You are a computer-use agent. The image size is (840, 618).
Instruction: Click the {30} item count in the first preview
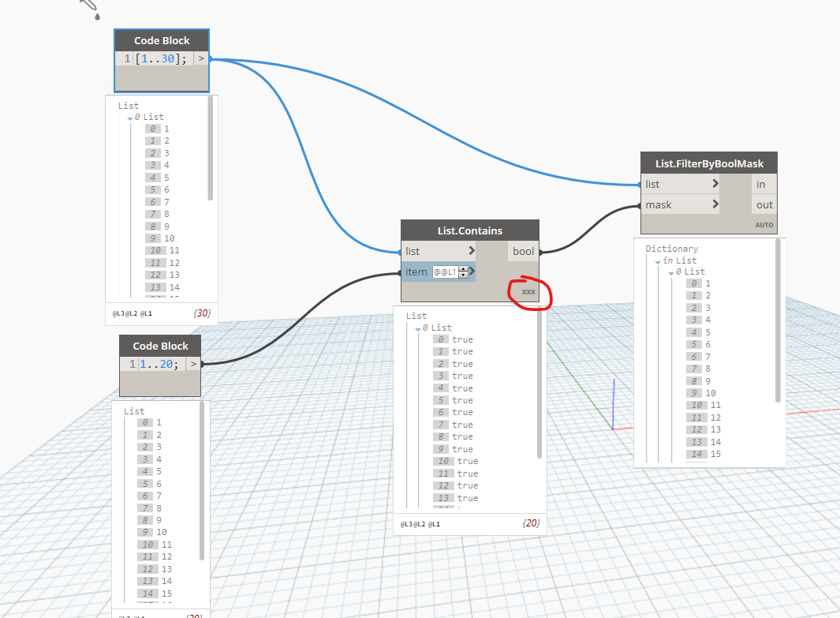pyautogui.click(x=202, y=313)
